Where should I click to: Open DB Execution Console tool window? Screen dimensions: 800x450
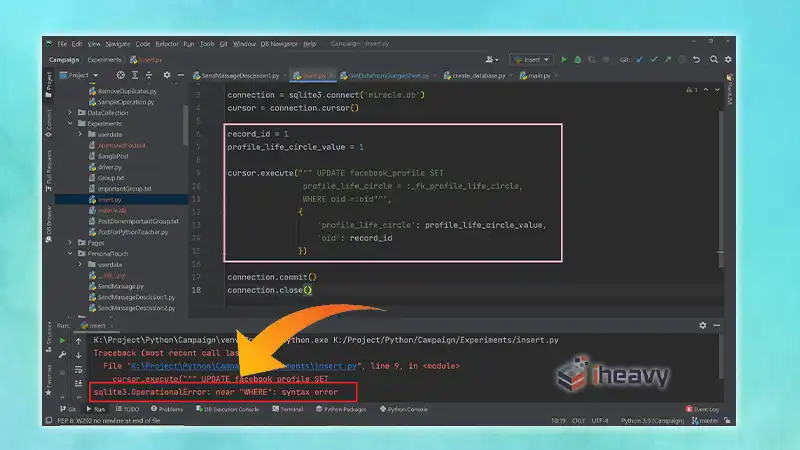[x=228, y=409]
